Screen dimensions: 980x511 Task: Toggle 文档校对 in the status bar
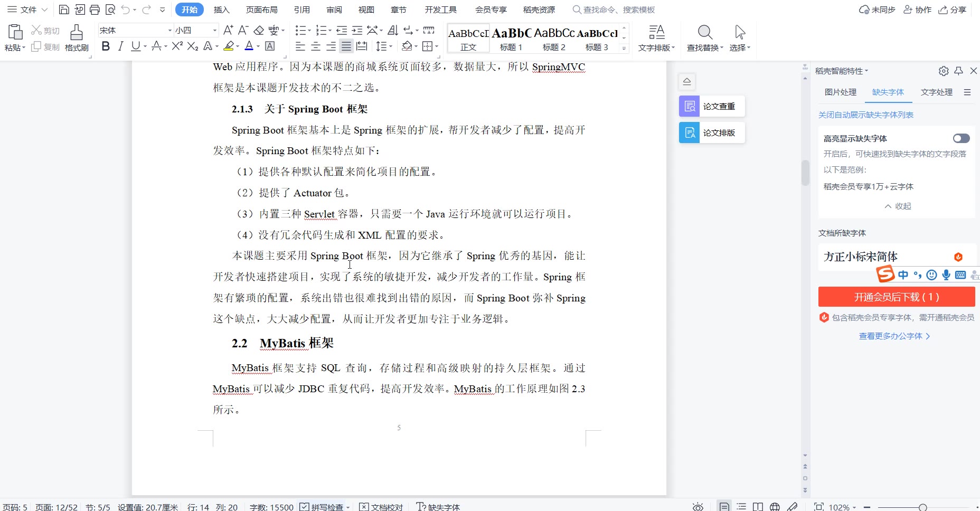click(381, 507)
